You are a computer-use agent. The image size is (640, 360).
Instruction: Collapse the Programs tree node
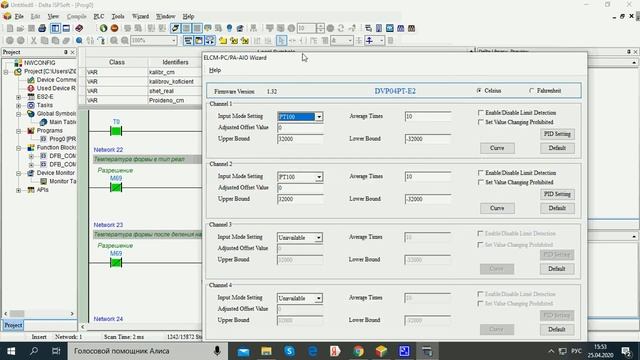click(18, 131)
